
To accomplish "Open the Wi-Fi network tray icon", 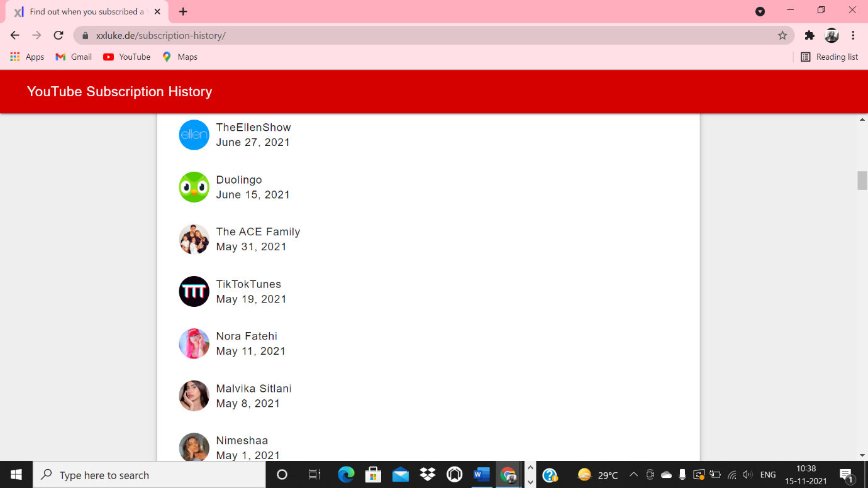I will (732, 475).
